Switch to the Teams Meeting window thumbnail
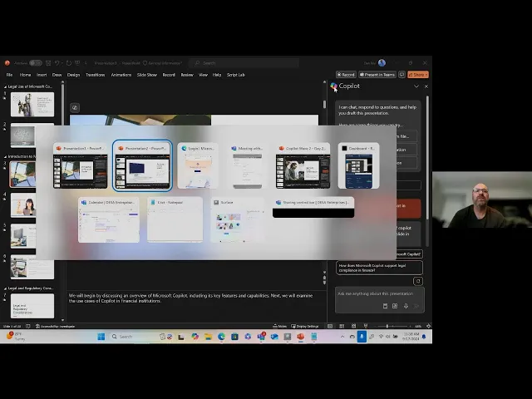 coord(248,166)
